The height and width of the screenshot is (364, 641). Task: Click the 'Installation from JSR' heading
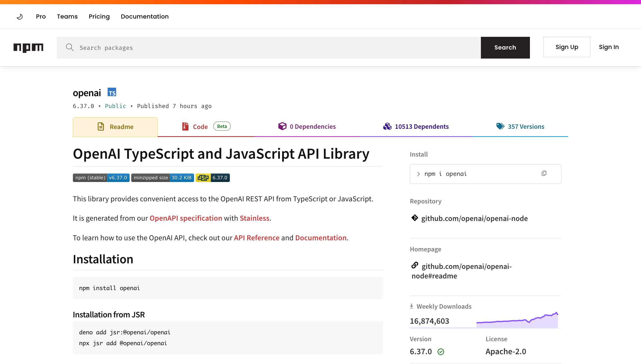coord(109,315)
